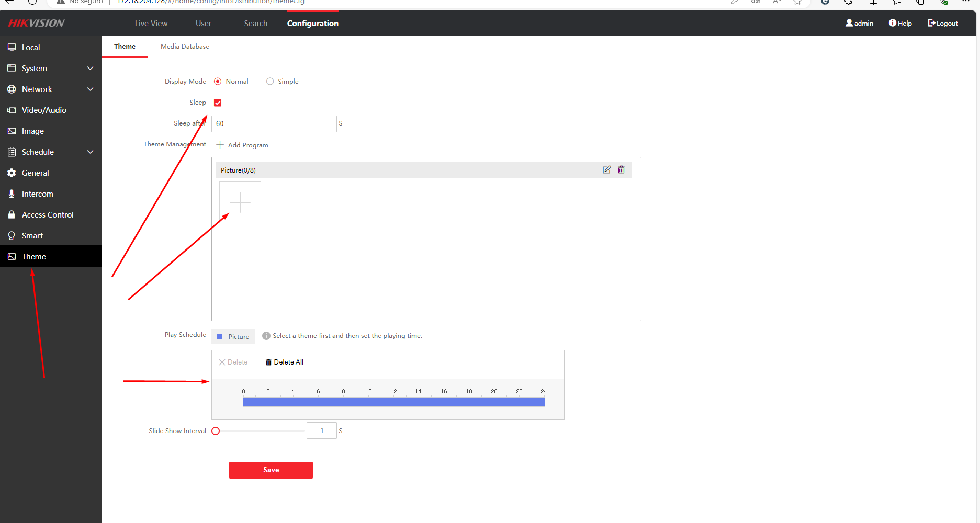Click the trash icon on Picture program
This screenshot has width=980, height=523.
coord(621,169)
